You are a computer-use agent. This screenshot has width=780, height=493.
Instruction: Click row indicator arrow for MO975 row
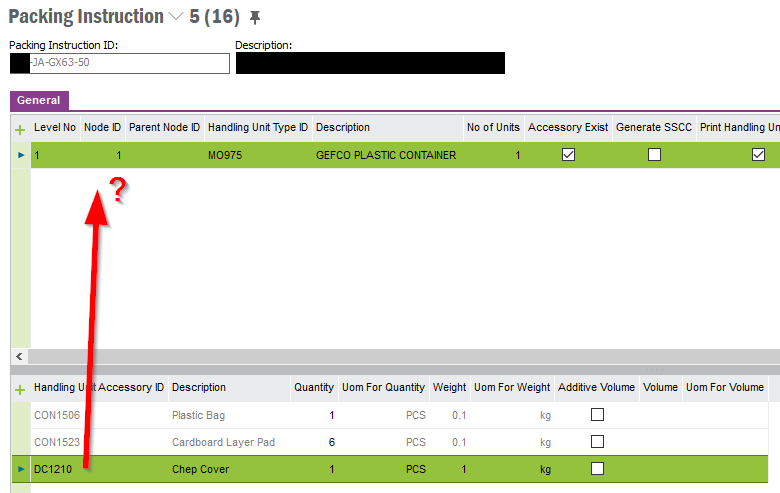click(x=21, y=155)
